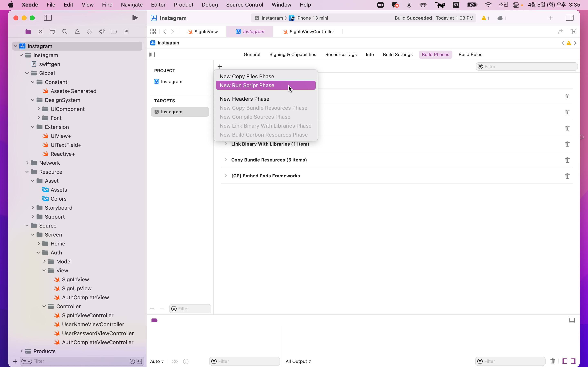Click the build phases Filter field

[527, 66]
